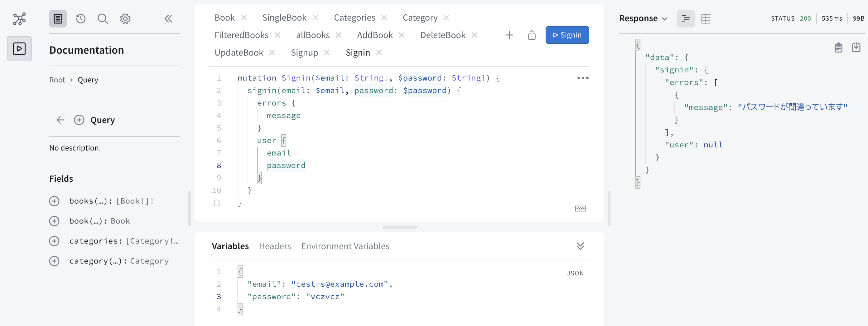Click the editor-response divider handle
868x326 pixels.
609,209
